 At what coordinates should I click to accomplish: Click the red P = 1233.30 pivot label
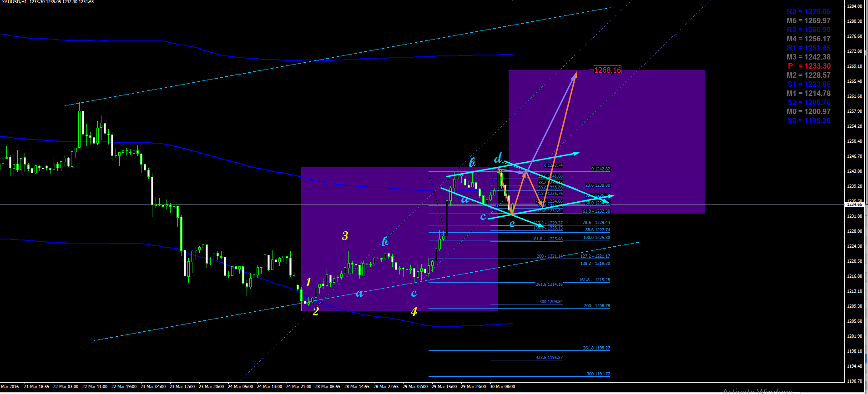[x=809, y=66]
